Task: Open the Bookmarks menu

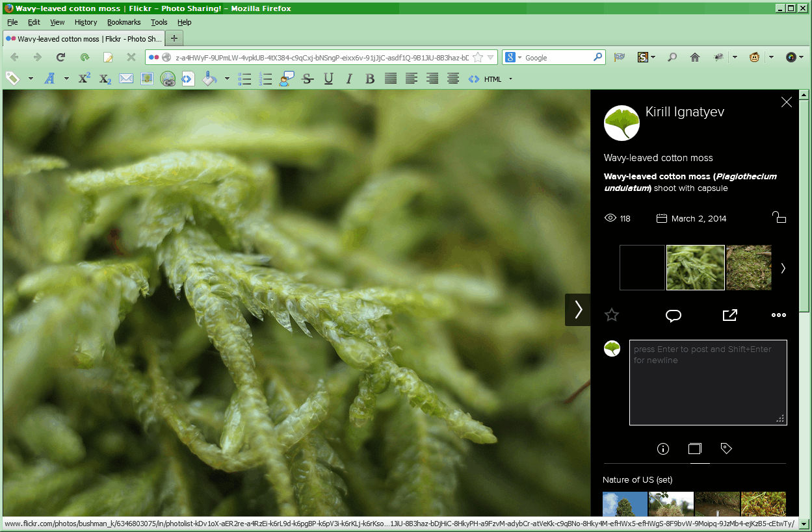Action: click(x=124, y=22)
